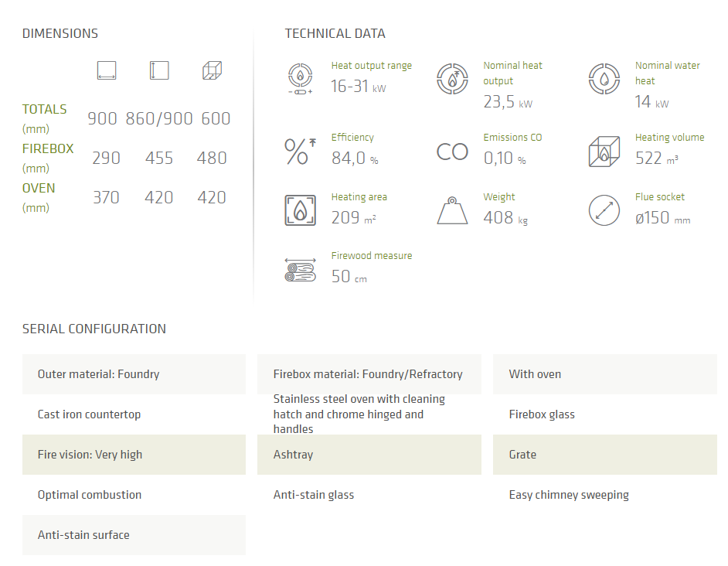Click the depth cube icon
Viewport: 728px width, 566px height.
212,71
